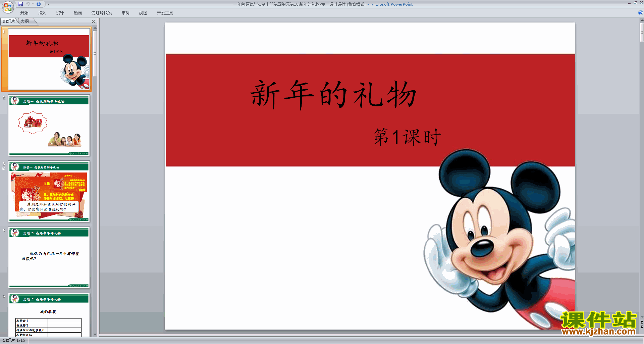This screenshot has height=344, width=644.
Task: Click the Save floppy disk icon
Action: 20,4
